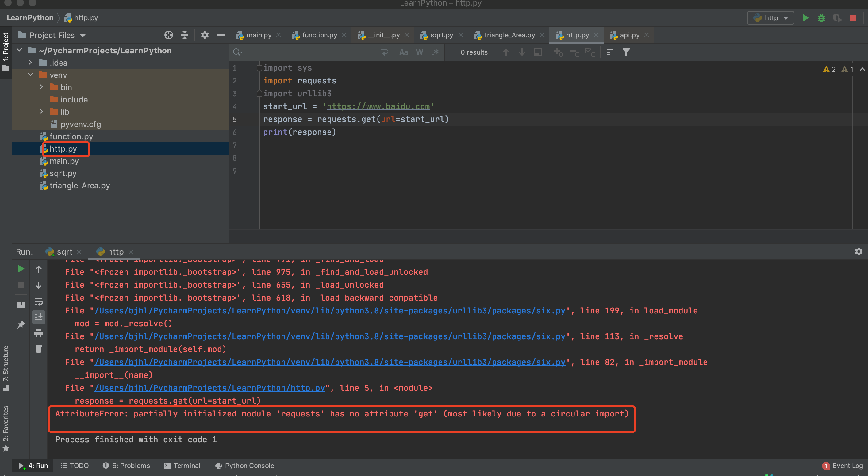This screenshot has height=476, width=868.
Task: Expand the .idea folder
Action: (30, 63)
